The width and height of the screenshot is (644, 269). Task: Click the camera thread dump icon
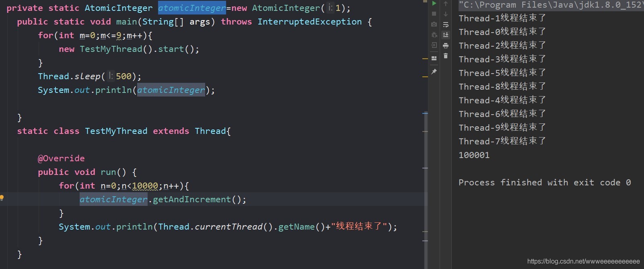(x=434, y=24)
